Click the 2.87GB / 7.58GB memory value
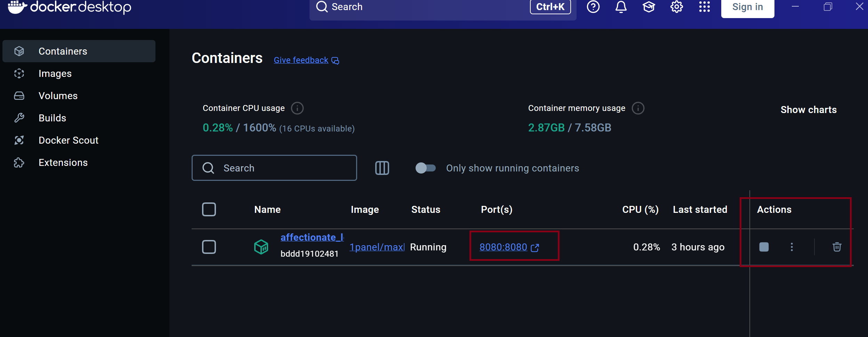 (x=570, y=128)
